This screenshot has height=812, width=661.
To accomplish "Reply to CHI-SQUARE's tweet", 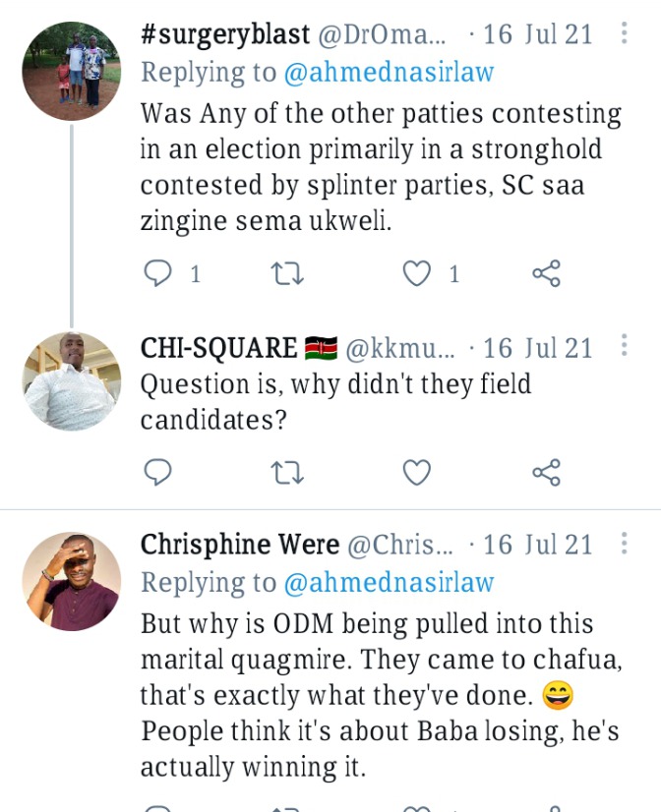I will pos(158,473).
